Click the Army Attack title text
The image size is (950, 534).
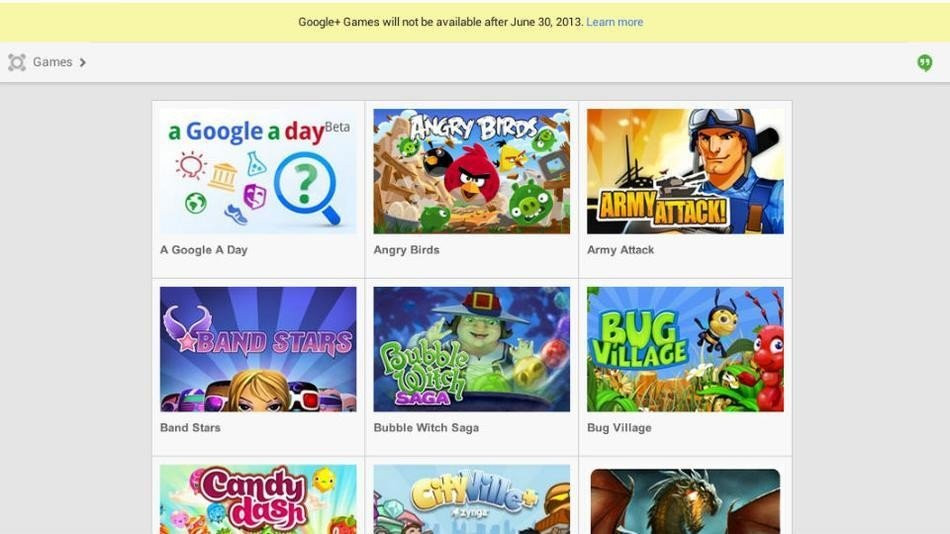coord(620,250)
